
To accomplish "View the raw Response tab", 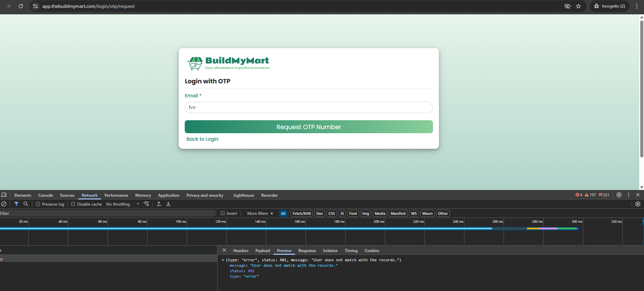I will [307, 251].
